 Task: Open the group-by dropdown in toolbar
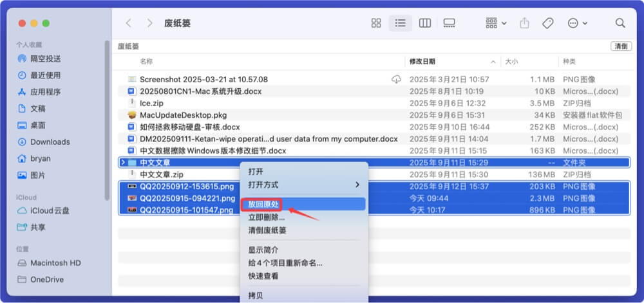click(x=496, y=23)
